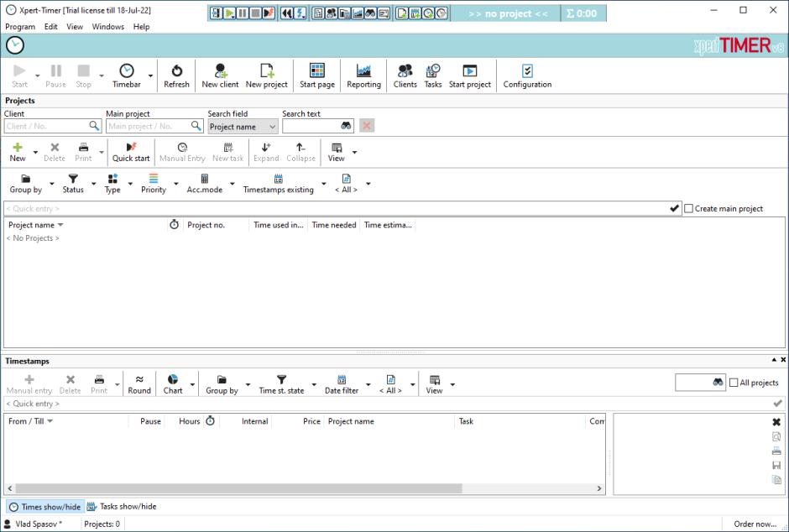Expand the Timebar dropdown arrow
The width and height of the screenshot is (789, 532).
(150, 76)
